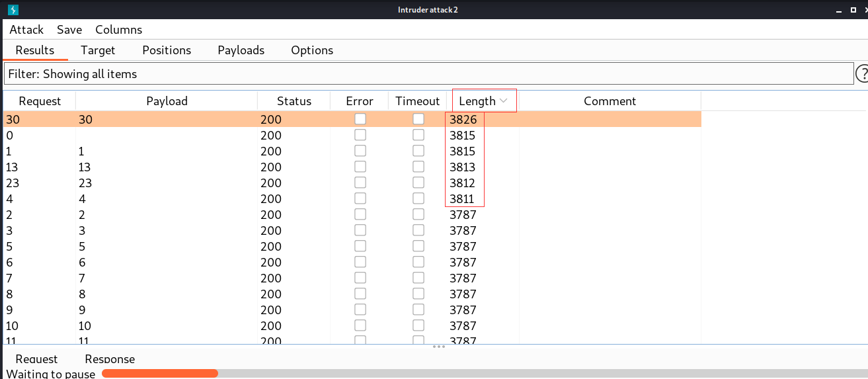Tick the Timeout checkbox for request 6

[418, 262]
